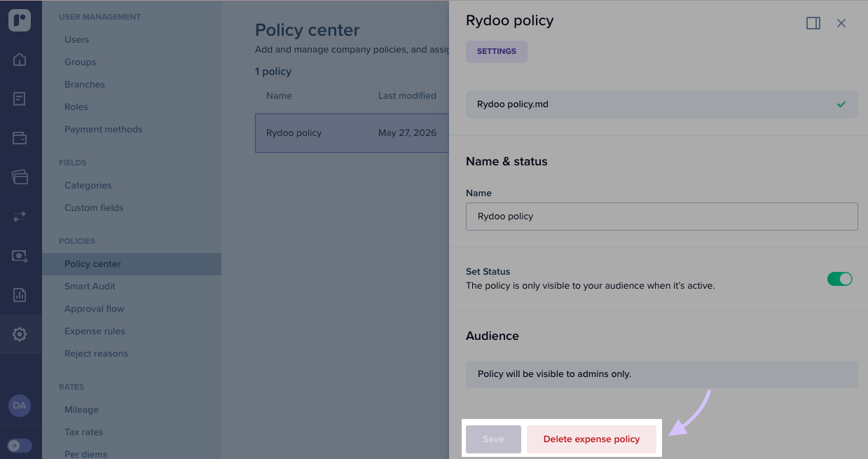Screen dimensions: 868x459
Task: Open Smart Audit menu item
Action: coord(90,287)
